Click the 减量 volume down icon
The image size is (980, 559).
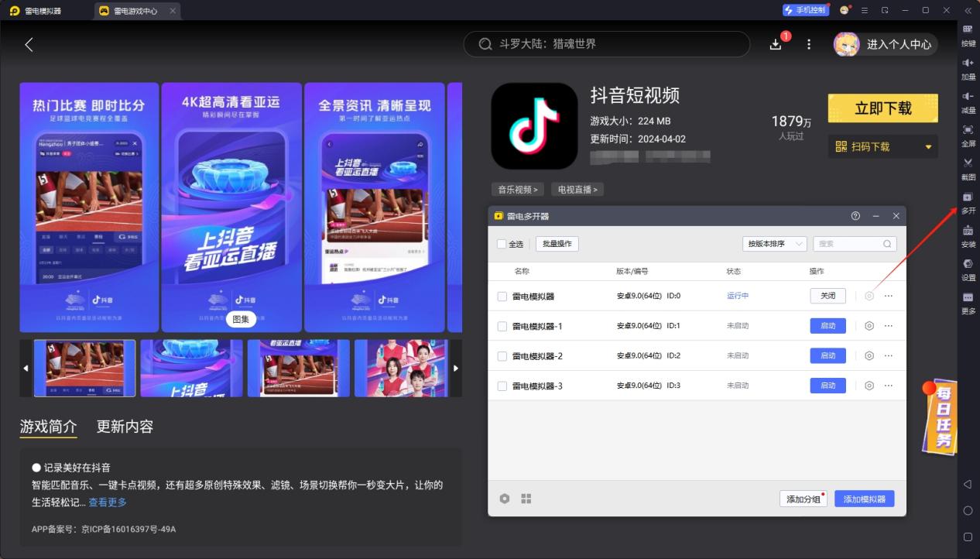tap(968, 96)
